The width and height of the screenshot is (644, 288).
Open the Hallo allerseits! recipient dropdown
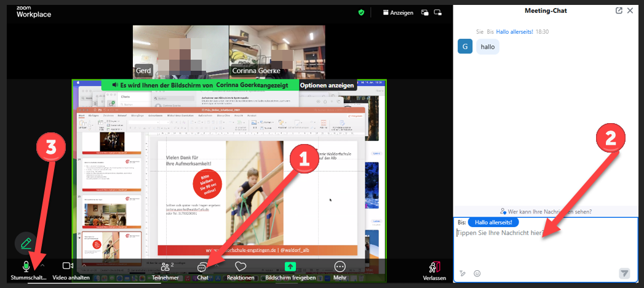pos(493,222)
